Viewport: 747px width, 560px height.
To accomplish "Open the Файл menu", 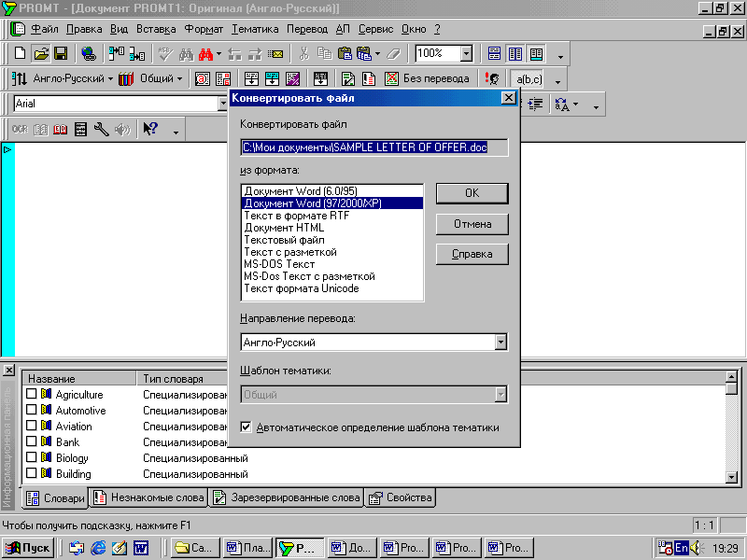I will tap(45, 29).
